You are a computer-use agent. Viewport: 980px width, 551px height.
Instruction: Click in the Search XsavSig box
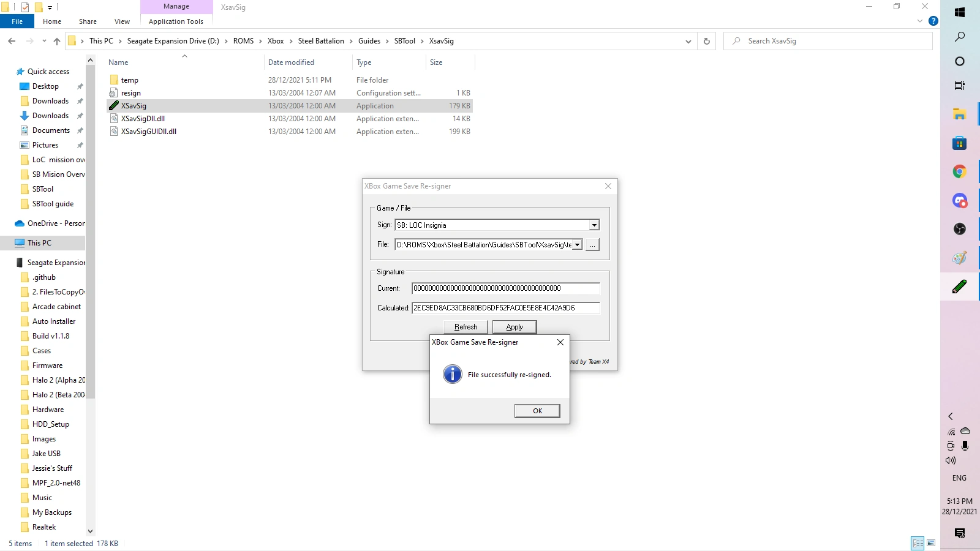pyautogui.click(x=828, y=41)
